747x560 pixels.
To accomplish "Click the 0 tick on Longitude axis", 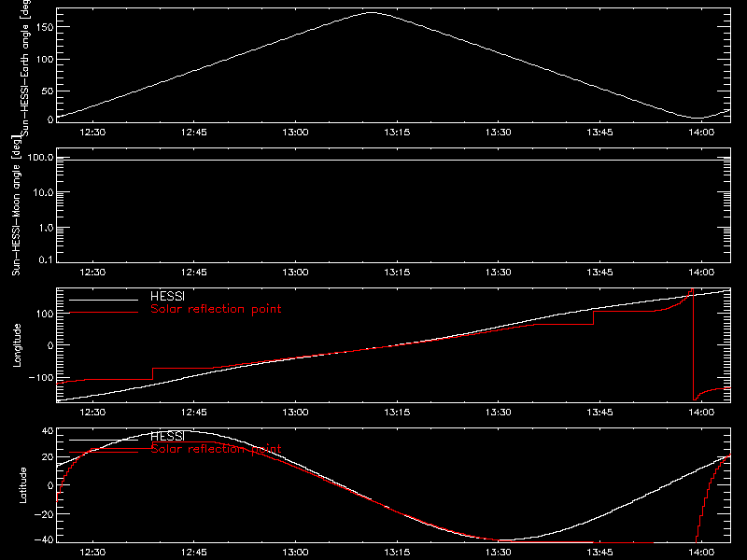I will pos(50,345).
